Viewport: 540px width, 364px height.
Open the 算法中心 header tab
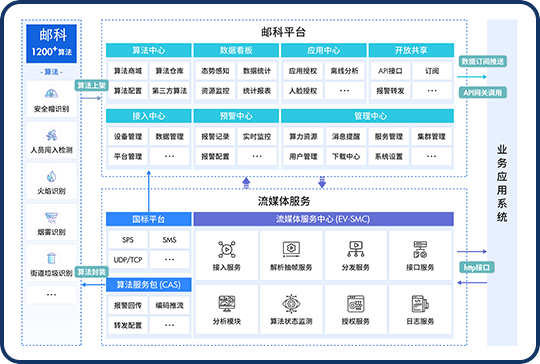tap(148, 50)
